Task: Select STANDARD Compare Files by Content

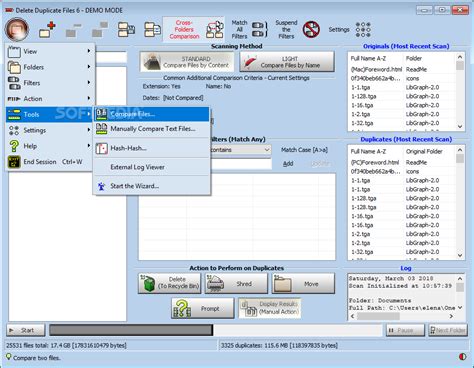Action: pyautogui.click(x=186, y=62)
